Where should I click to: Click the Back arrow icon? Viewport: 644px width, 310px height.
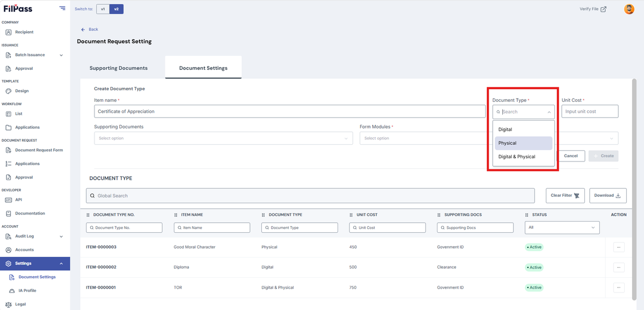coord(83,29)
